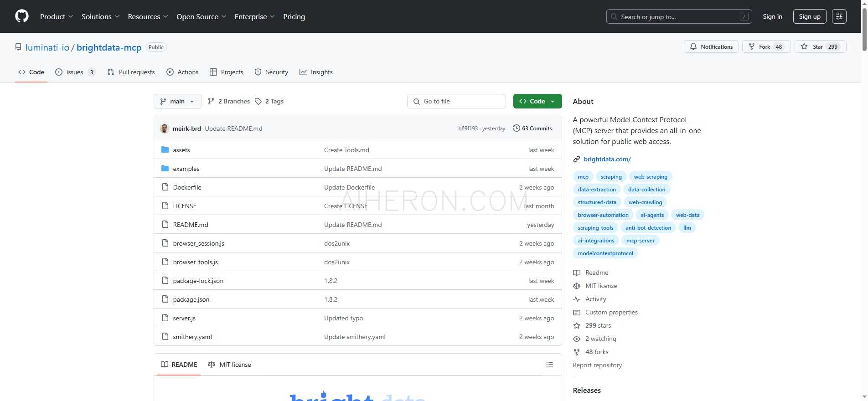Click the server.js file icon
868x401 pixels.
pos(165,318)
